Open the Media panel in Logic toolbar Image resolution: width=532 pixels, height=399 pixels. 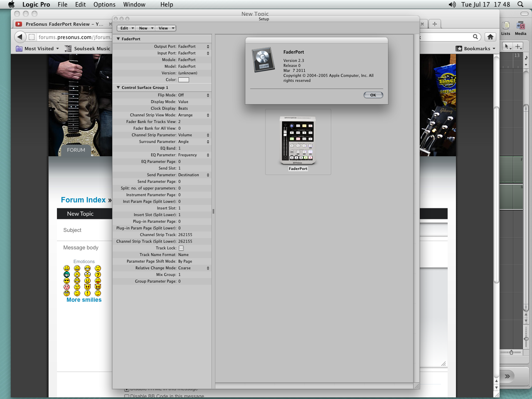[520, 28]
